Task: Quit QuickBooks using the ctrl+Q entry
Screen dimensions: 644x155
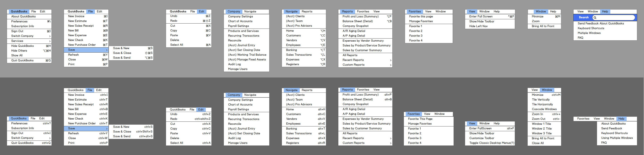Action: pyautogui.click(x=29, y=143)
